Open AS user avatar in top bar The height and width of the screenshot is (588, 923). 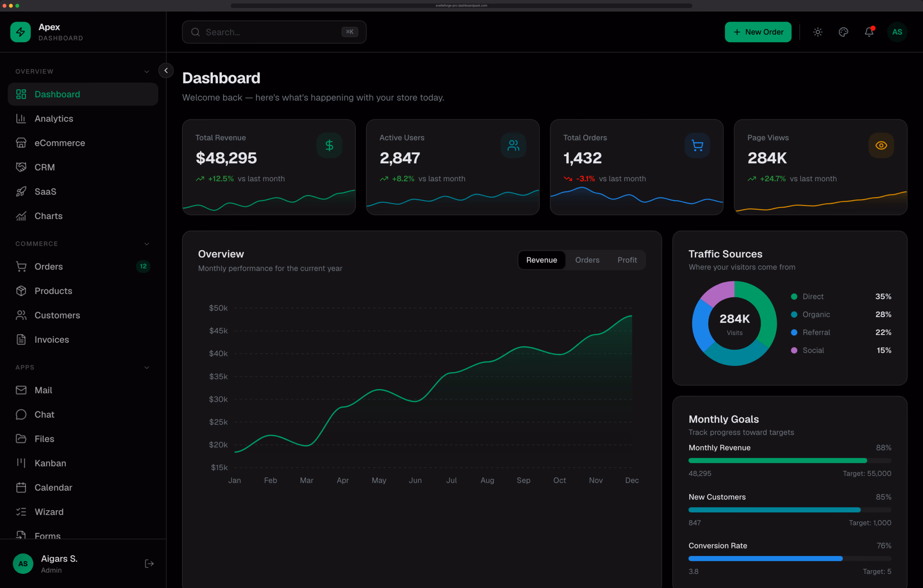(897, 32)
